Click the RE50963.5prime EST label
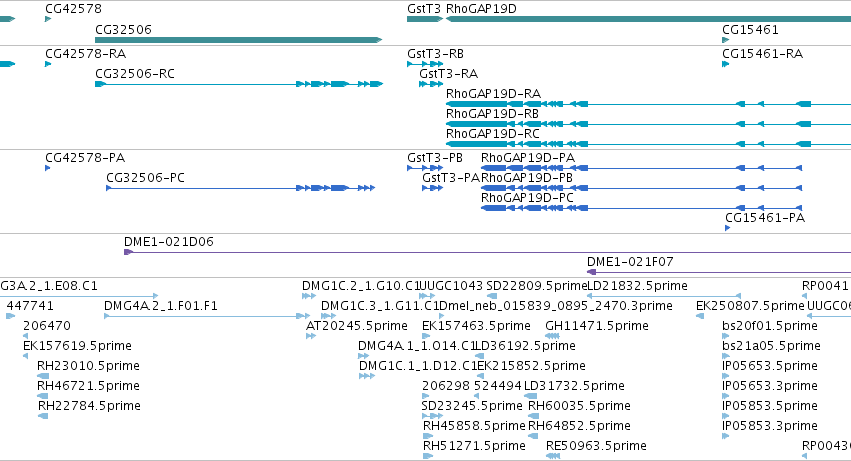 [596, 447]
